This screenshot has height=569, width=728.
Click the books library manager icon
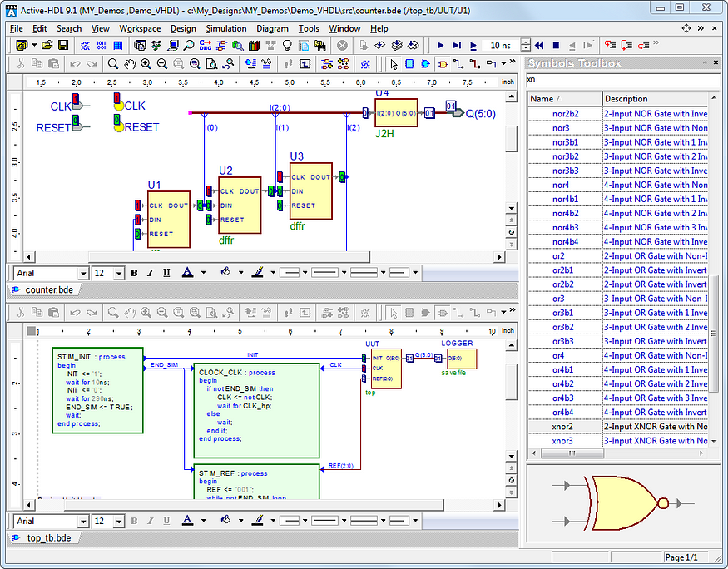coord(254,45)
